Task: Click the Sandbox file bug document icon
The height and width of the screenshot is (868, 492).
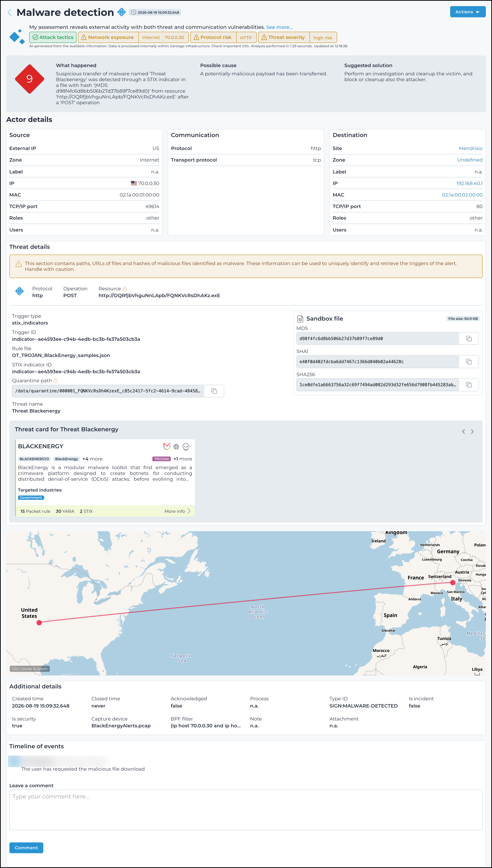Action: pos(300,319)
